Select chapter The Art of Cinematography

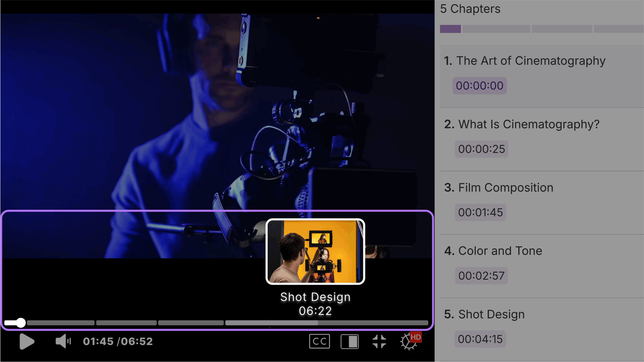click(531, 61)
